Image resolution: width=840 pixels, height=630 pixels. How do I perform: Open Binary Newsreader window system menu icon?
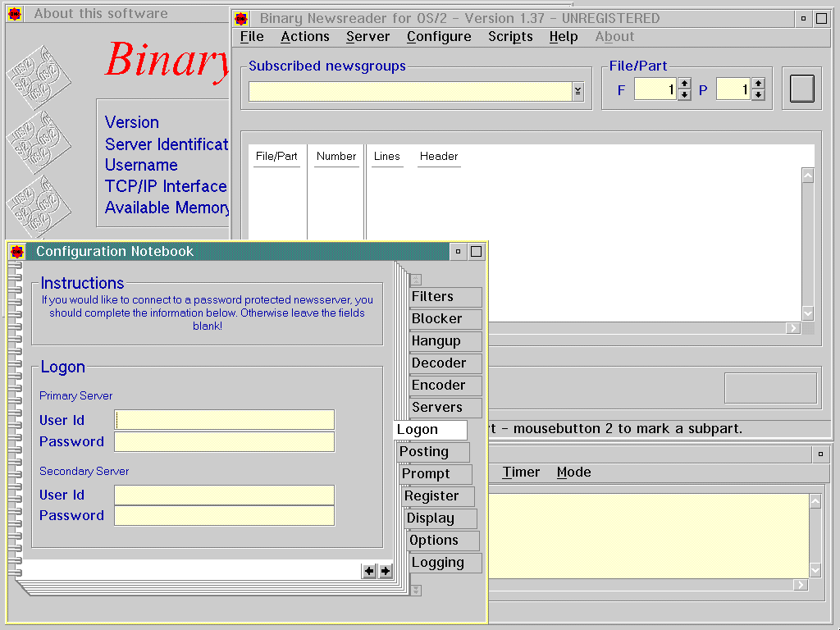[241, 19]
